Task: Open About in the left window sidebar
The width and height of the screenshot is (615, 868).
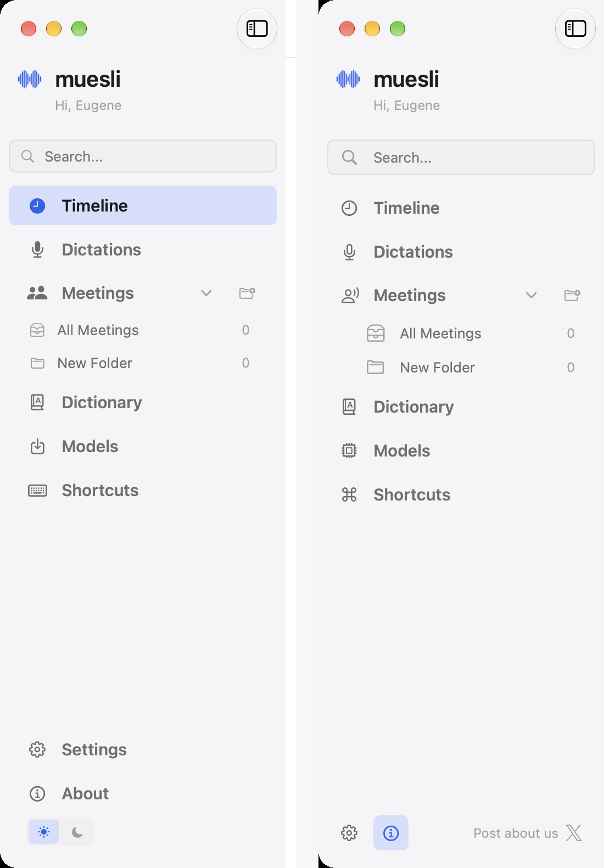Action: pyautogui.click(x=143, y=794)
